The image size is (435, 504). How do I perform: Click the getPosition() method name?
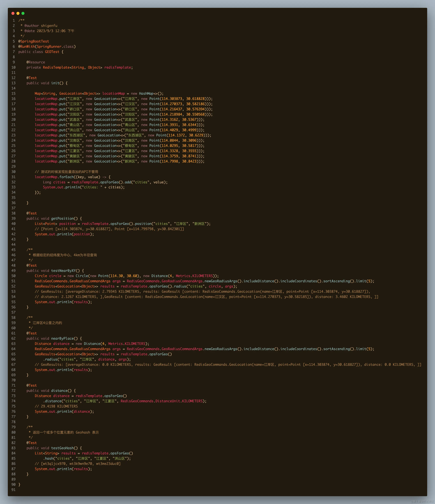pyautogui.click(x=62, y=218)
